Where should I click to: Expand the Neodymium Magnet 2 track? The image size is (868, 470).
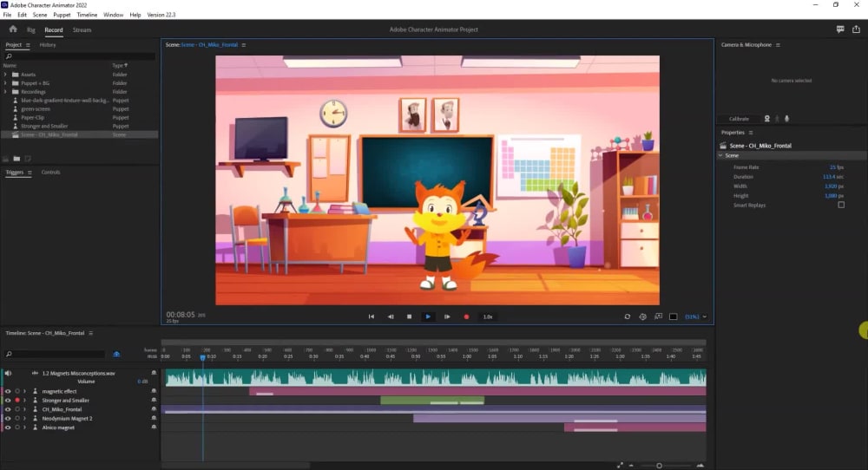[24, 419]
